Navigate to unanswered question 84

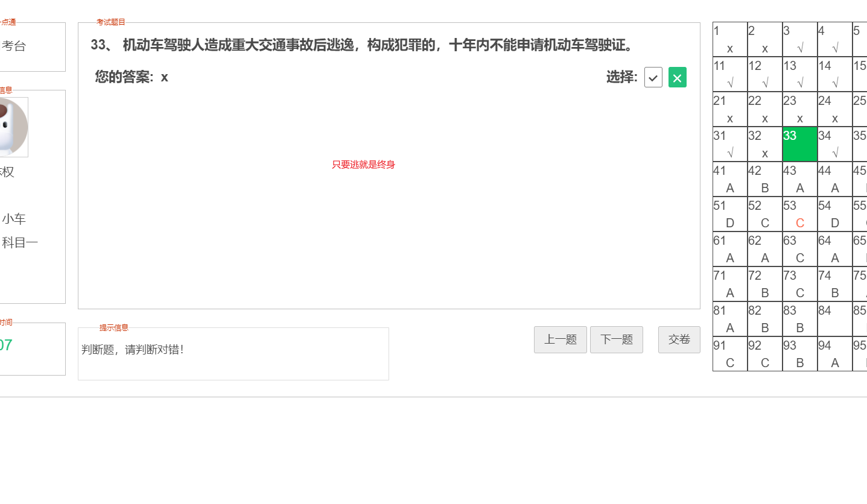[834, 319]
